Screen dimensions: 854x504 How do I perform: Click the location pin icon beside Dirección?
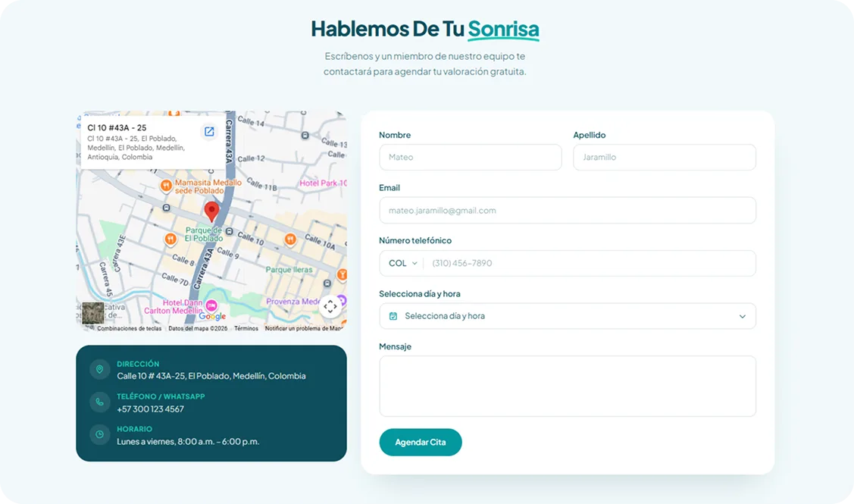tap(100, 369)
